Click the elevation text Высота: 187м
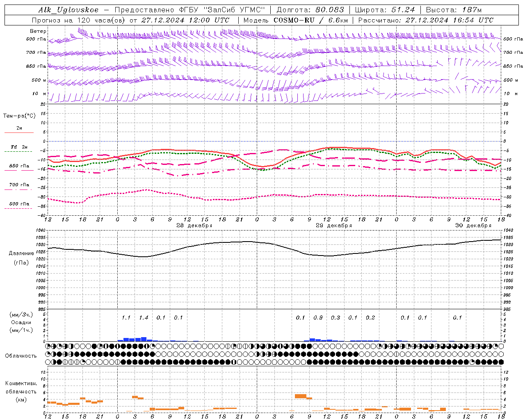 (454, 10)
